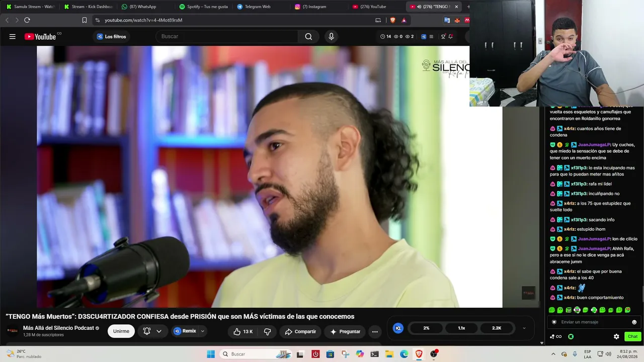Viewport: 644px width, 362px height.
Task: Click the 2% stat pill
Action: 426,328
